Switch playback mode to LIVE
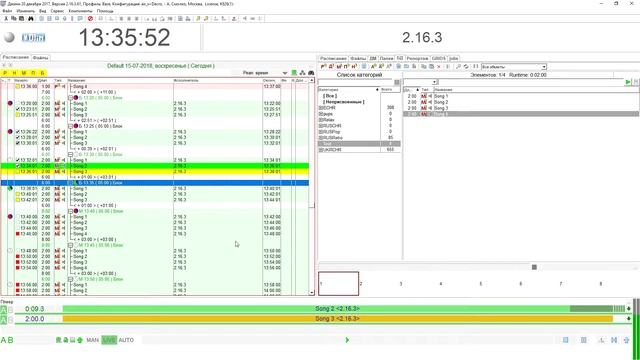This screenshot has width=640, height=360. [109, 340]
